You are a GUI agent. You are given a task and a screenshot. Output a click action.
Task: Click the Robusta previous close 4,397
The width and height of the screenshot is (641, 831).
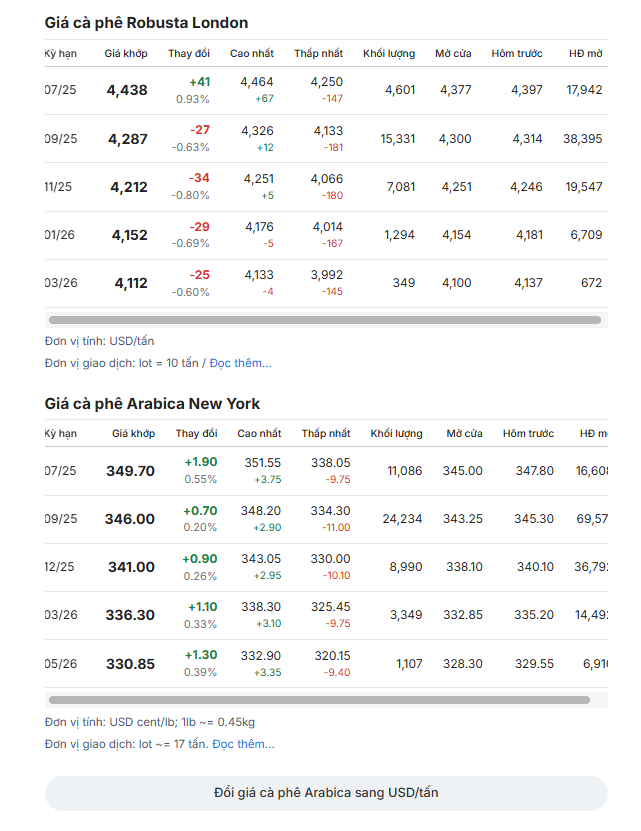pos(527,90)
